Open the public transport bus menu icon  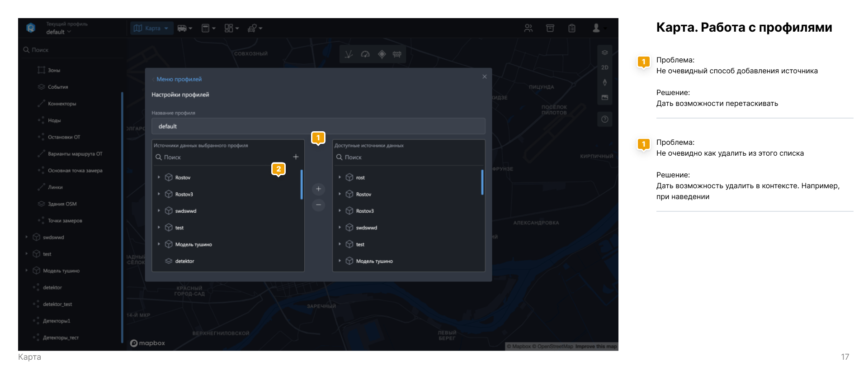click(184, 28)
